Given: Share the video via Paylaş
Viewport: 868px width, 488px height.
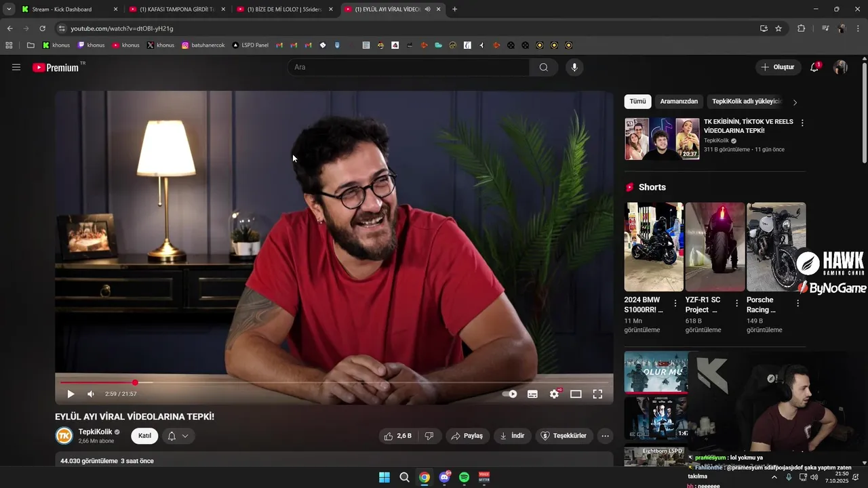Looking at the screenshot, I should (x=467, y=436).
